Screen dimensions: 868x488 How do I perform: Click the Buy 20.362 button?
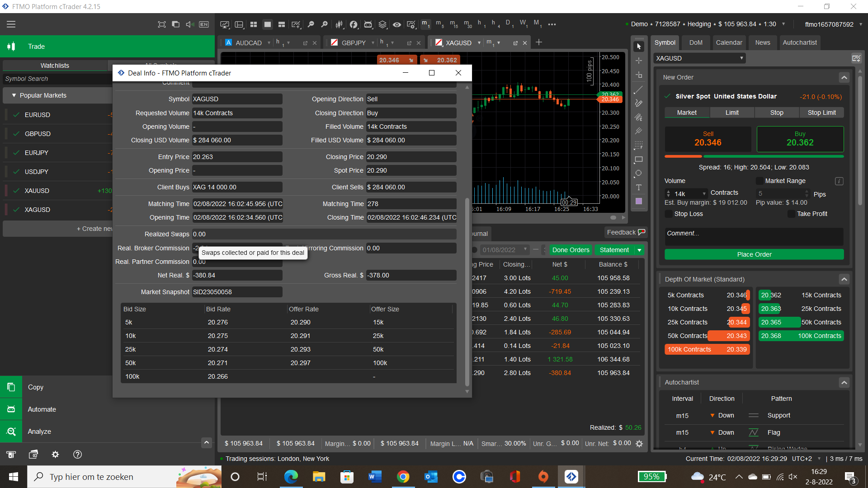coord(800,139)
